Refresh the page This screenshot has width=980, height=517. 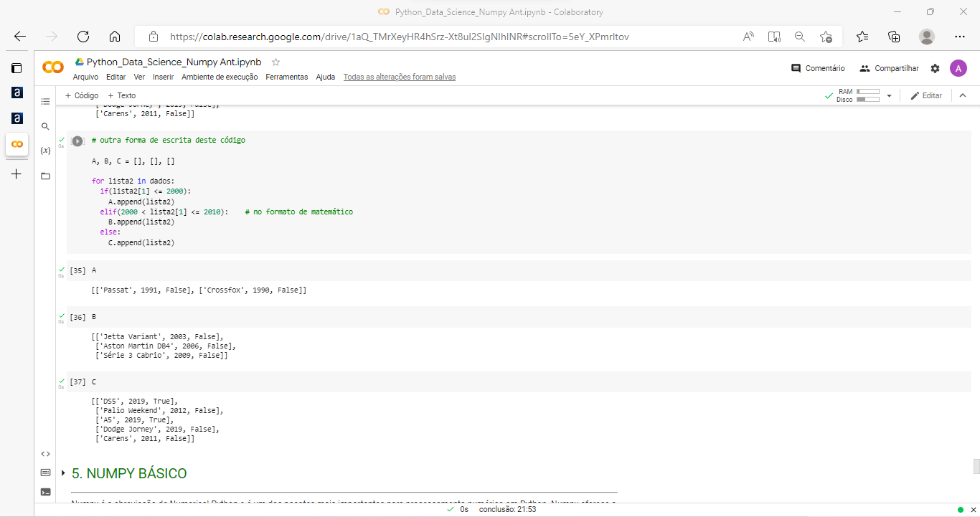83,37
